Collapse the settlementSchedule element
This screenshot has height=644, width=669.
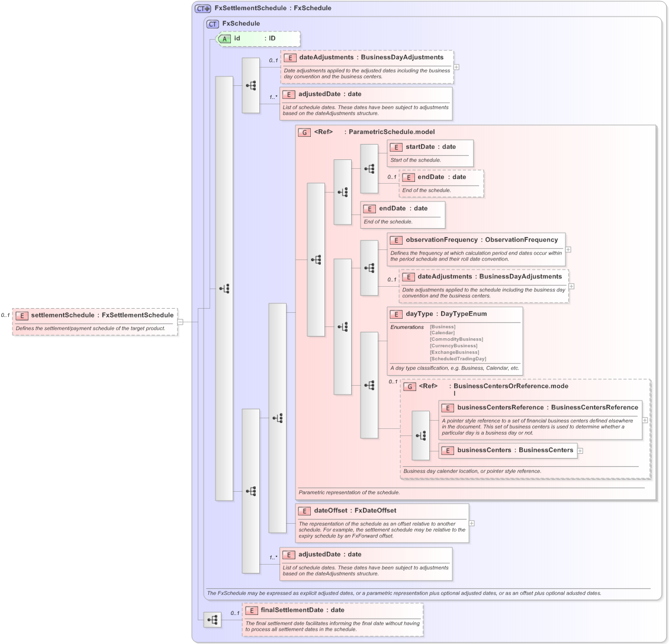pyautogui.click(x=180, y=322)
